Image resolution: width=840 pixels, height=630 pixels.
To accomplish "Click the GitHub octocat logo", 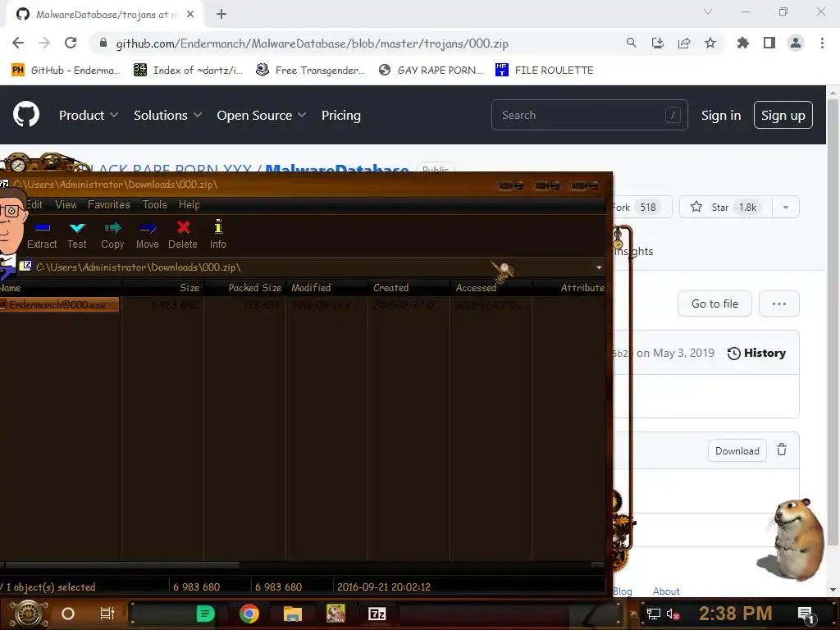I will pyautogui.click(x=26, y=114).
